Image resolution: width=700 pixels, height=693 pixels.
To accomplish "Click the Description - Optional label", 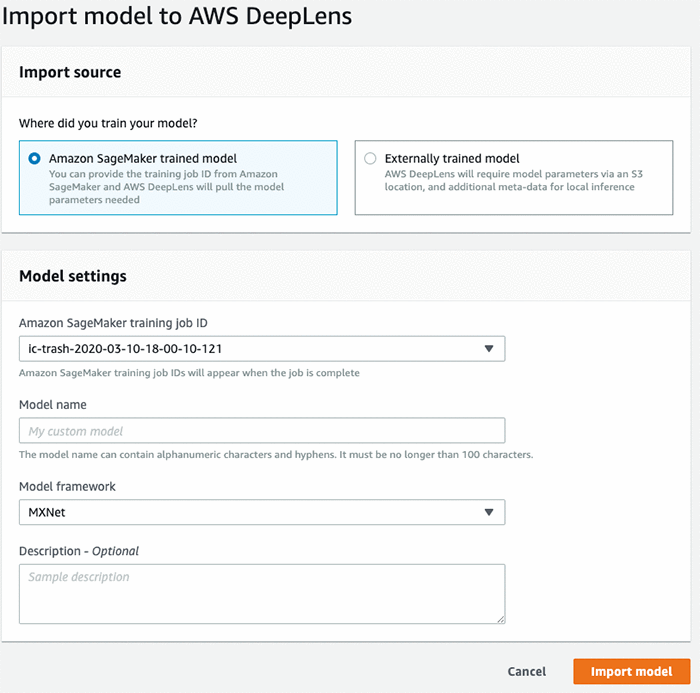I will point(79,550).
